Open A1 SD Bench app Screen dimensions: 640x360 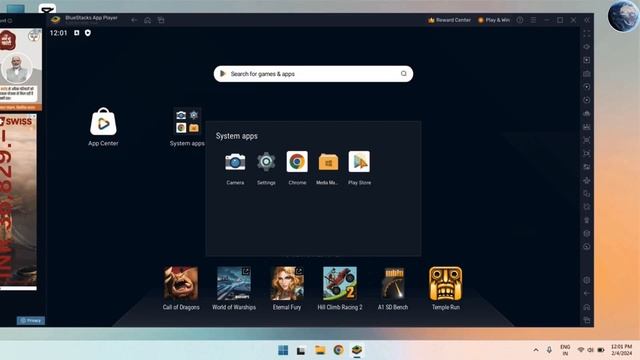(x=393, y=283)
